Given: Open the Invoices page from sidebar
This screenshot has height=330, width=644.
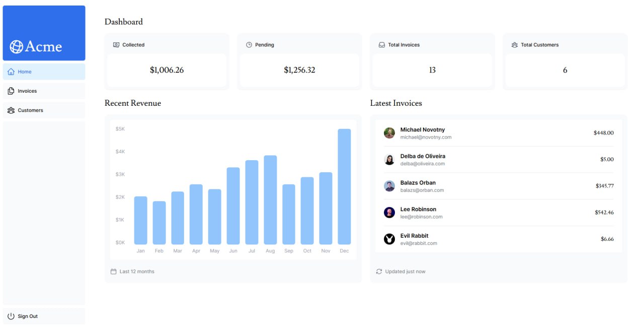Looking at the screenshot, I should pos(44,91).
